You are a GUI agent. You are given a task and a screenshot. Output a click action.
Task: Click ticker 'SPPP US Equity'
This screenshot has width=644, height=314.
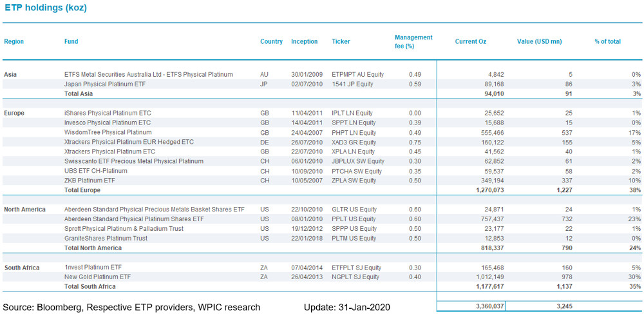click(354, 228)
